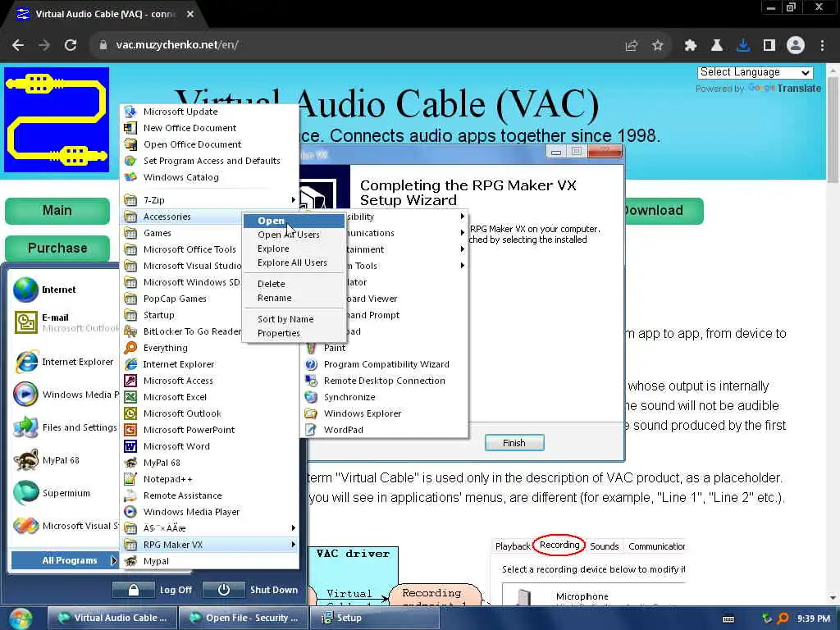
Task: Click the Download button on VAC page
Action: (663, 211)
